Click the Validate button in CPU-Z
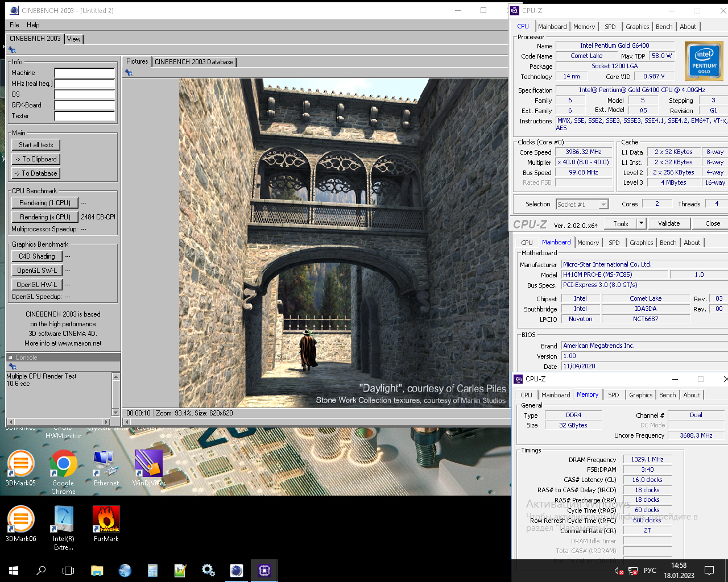This screenshot has height=582, width=728. click(669, 223)
